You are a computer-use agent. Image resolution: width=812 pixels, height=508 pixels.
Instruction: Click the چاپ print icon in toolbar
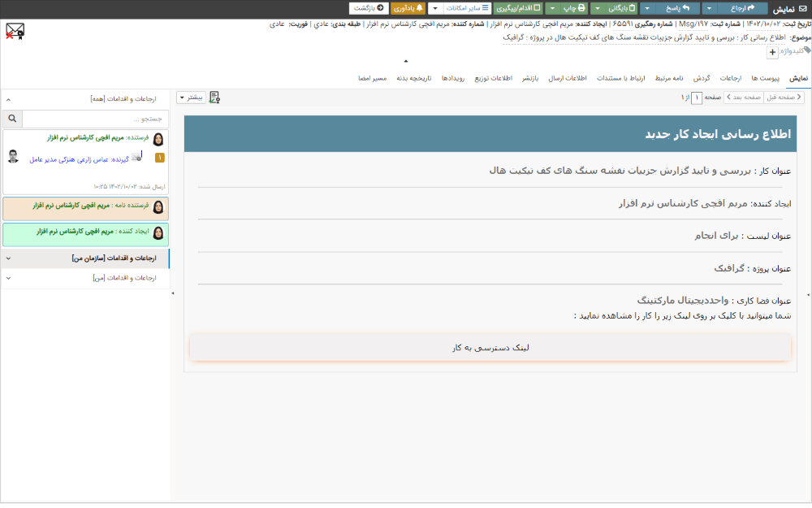click(x=581, y=7)
